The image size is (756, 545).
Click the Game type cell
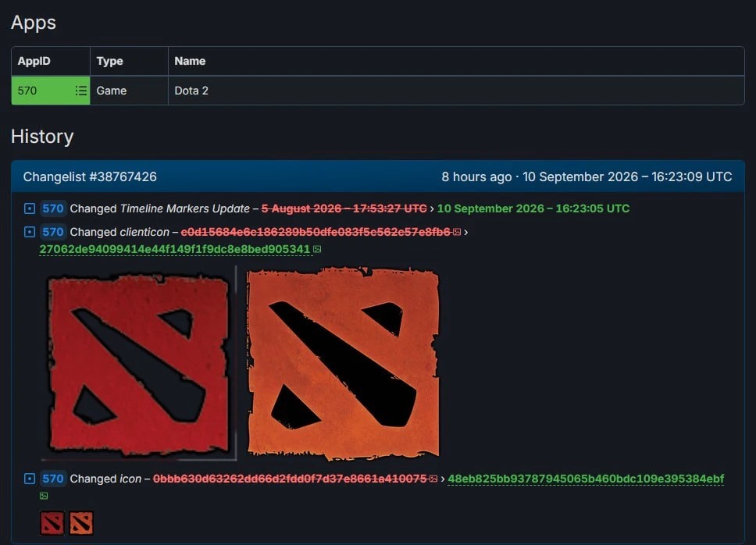[129, 91]
